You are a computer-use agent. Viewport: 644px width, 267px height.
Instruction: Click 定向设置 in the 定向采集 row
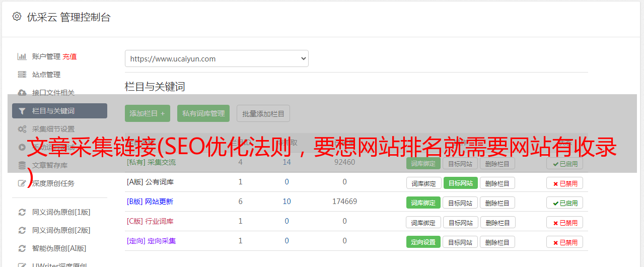[x=423, y=242]
